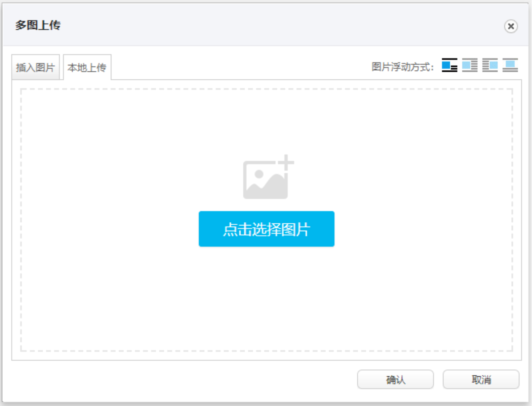Viewport: 532px width, 406px height.
Task: Close the 多图上传 dialog with the X
Action: click(510, 26)
